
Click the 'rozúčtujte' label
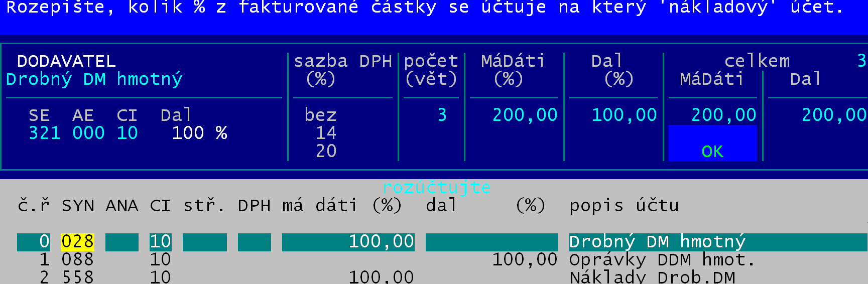tap(437, 188)
